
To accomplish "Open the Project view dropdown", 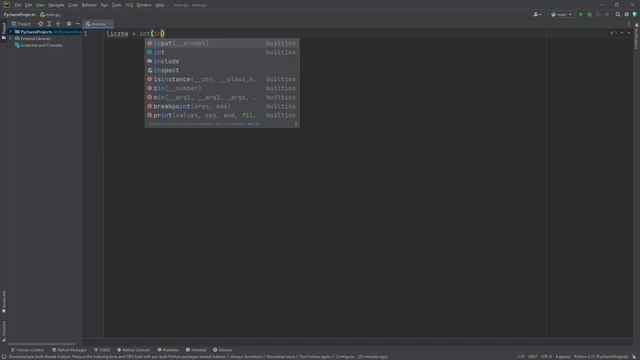I will pos(21,24).
